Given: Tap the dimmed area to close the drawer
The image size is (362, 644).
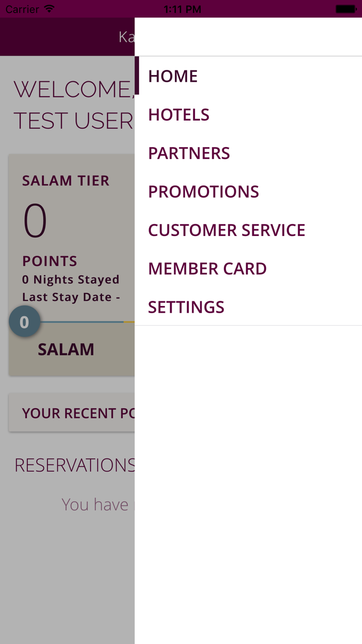Looking at the screenshot, I should (67, 569).
